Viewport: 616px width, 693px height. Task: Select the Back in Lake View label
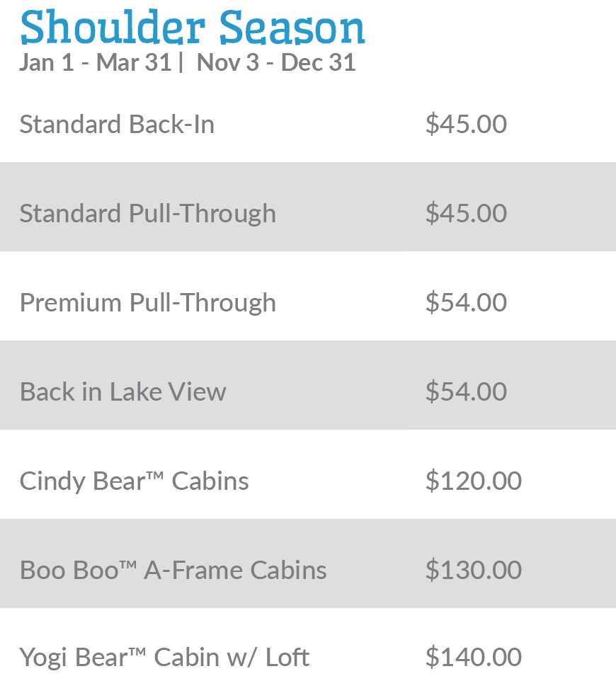122,392
